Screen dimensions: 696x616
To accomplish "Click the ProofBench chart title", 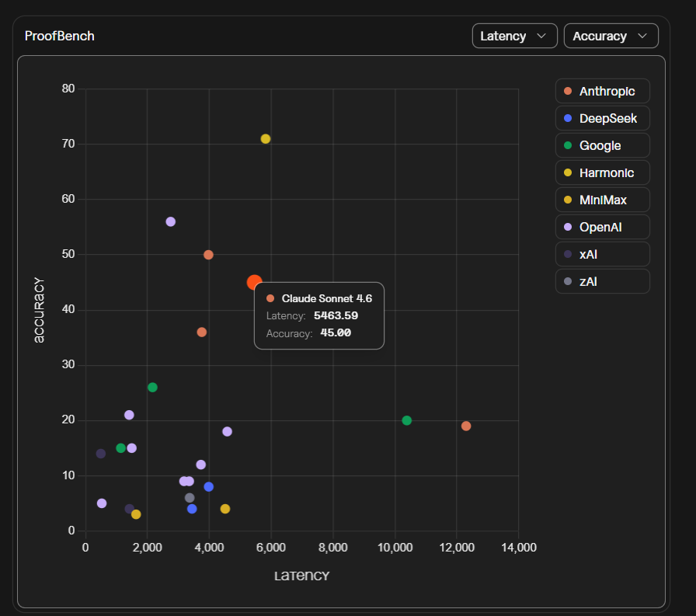I will 60,36.
